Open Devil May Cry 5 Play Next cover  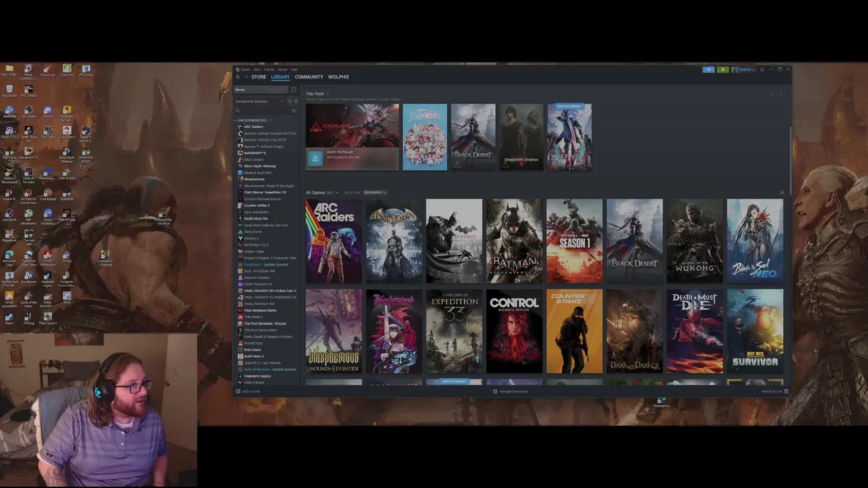(x=570, y=137)
